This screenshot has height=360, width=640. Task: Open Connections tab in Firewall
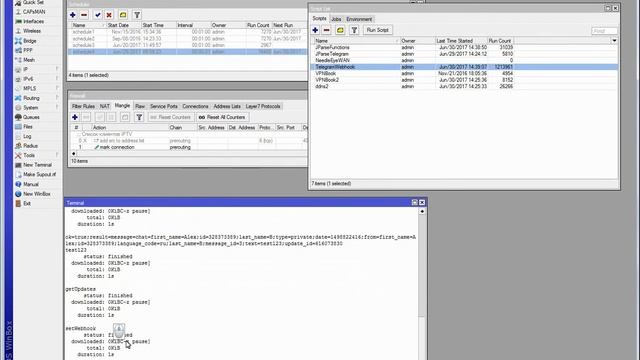[195, 106]
